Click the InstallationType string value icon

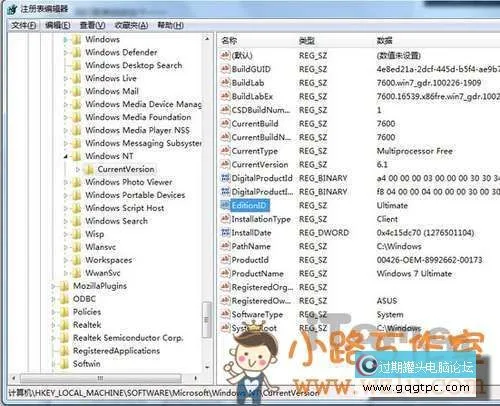coord(225,219)
